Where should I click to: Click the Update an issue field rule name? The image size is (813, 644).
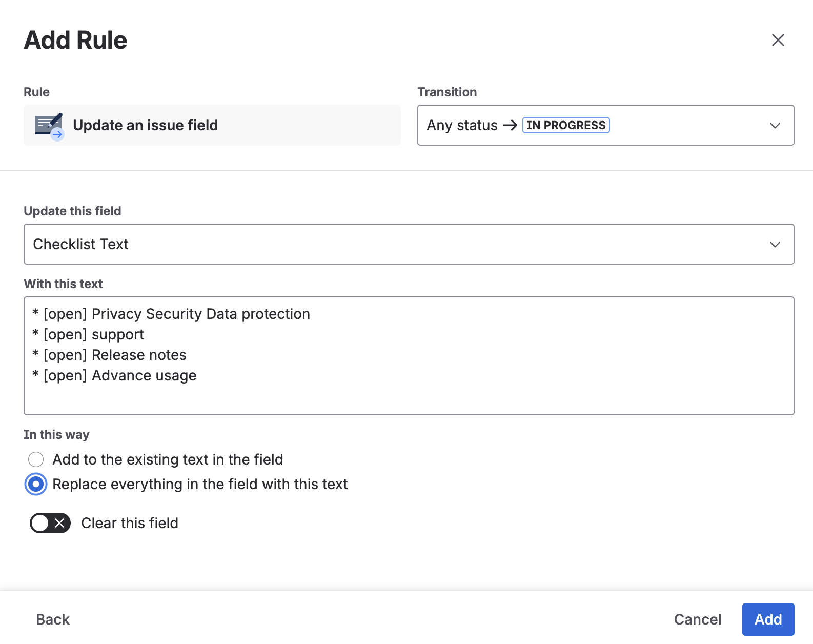(x=145, y=125)
